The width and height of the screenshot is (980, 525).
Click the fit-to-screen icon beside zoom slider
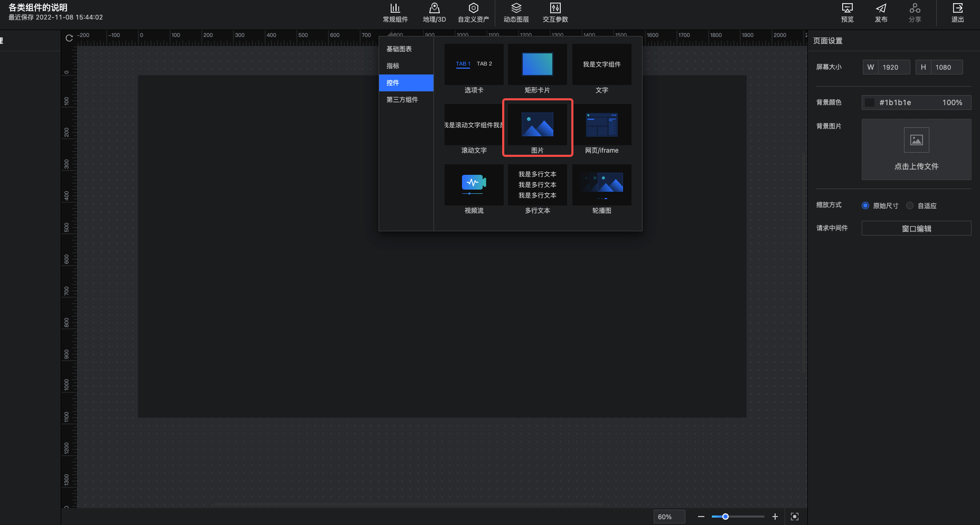coord(795,517)
